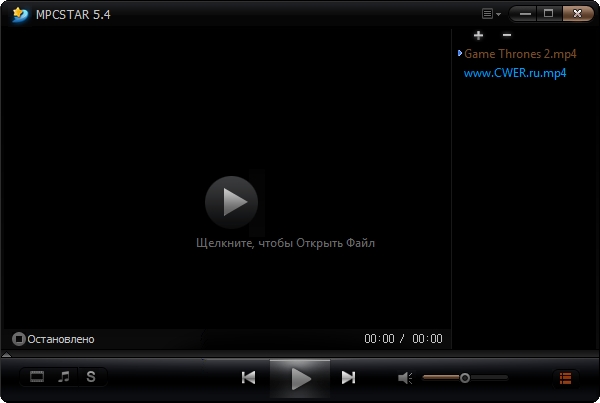Viewport: 600px width, 403px height.
Task: Adjust the volume slider
Action: (465, 378)
